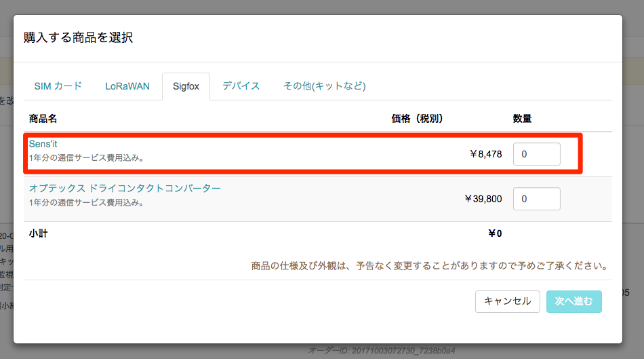Click the 数量 column header
The width and height of the screenshot is (644, 359).
click(x=522, y=119)
